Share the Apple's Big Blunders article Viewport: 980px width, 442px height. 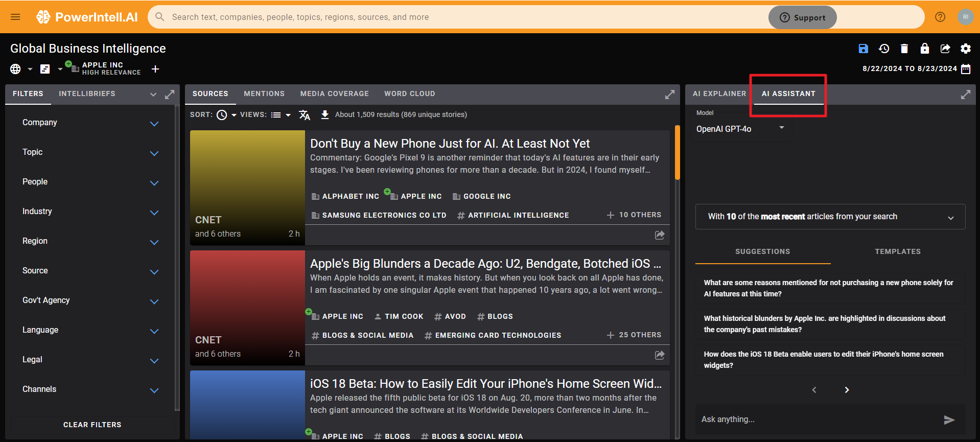(660, 355)
